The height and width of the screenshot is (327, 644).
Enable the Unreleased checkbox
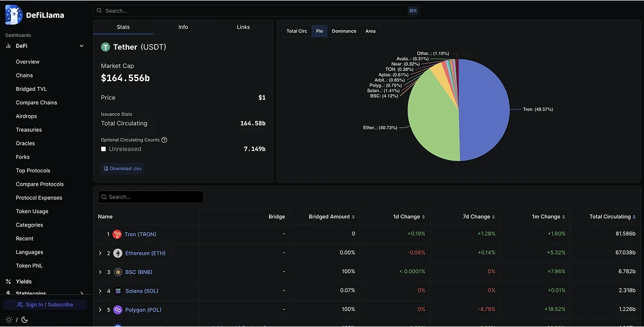104,149
